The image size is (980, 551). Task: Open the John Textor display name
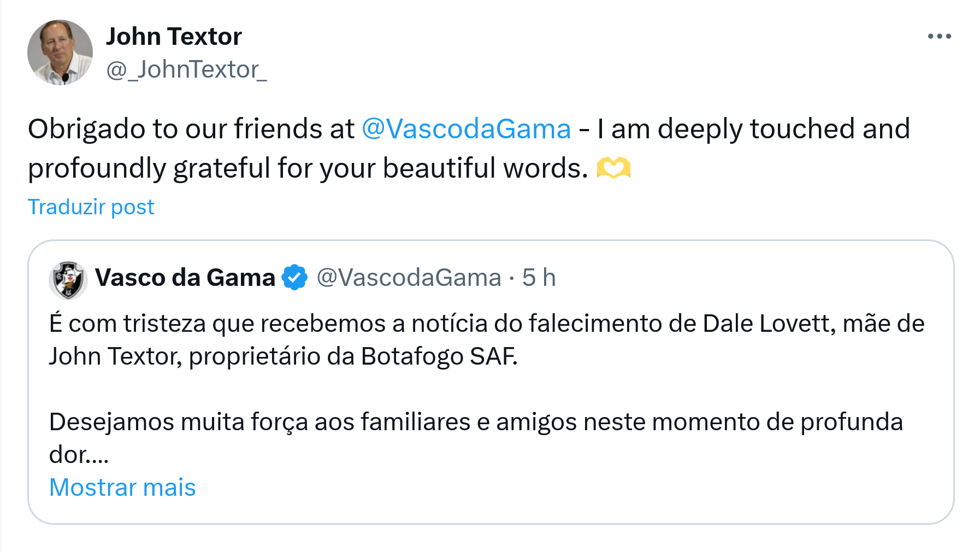pyautogui.click(x=174, y=37)
